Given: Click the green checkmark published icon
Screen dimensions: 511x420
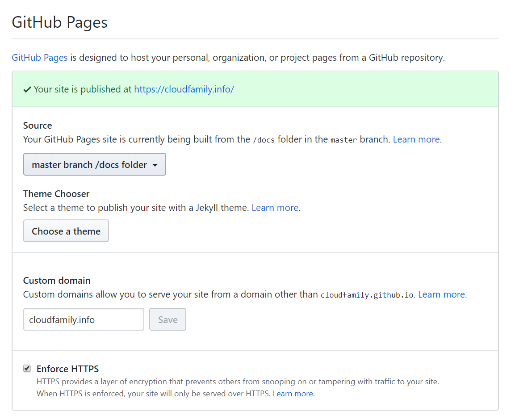Looking at the screenshot, I should pyautogui.click(x=27, y=90).
